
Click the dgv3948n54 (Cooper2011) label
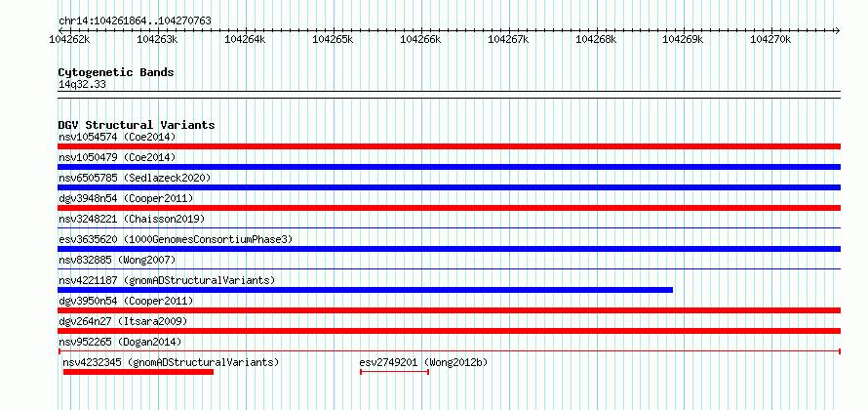coord(126,198)
